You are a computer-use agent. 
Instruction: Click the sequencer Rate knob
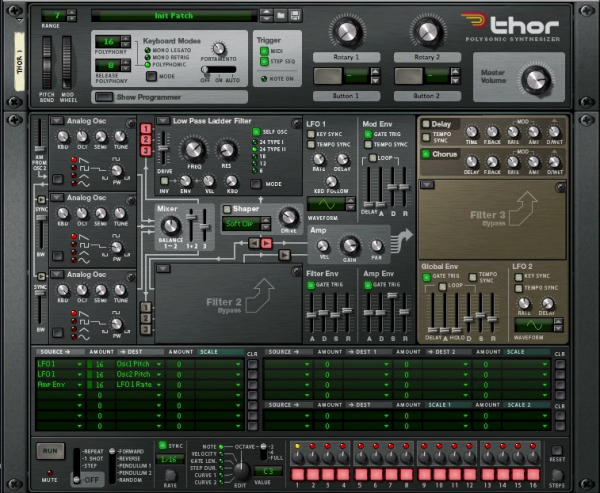[x=170, y=475]
